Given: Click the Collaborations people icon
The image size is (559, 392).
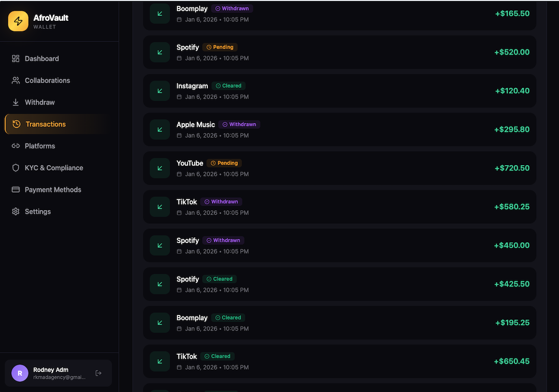Looking at the screenshot, I should [x=16, y=80].
